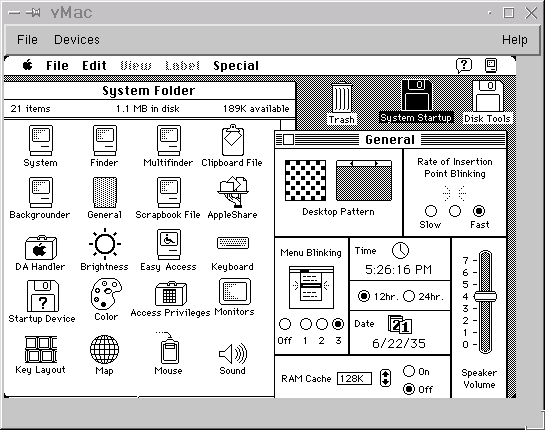Turn RAM Cache On
The image size is (545, 430).
coord(409,371)
